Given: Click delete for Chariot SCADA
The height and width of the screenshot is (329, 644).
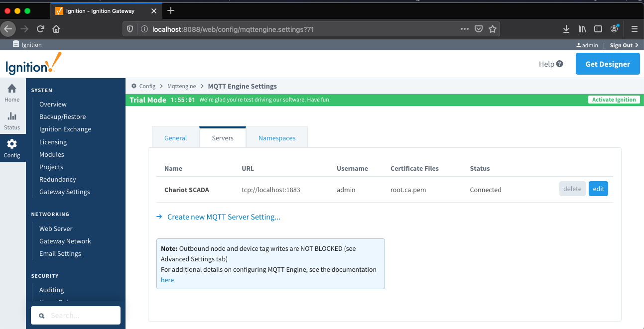Looking at the screenshot, I should 572,189.
